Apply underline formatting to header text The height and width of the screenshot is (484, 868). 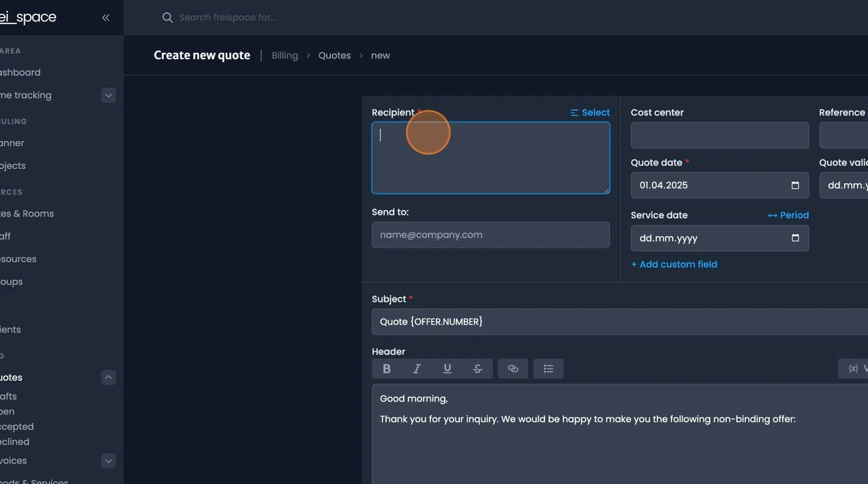click(447, 368)
